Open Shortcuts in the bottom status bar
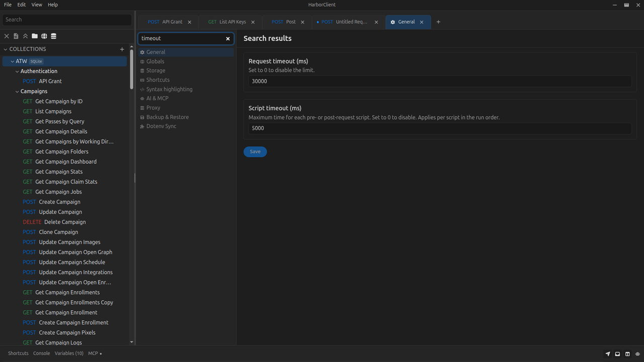 (x=18, y=353)
